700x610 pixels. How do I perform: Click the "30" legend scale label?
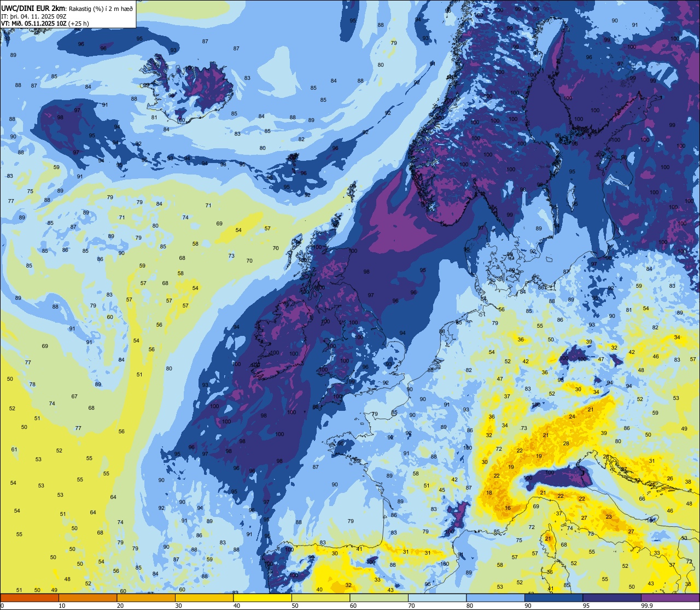coord(178,606)
